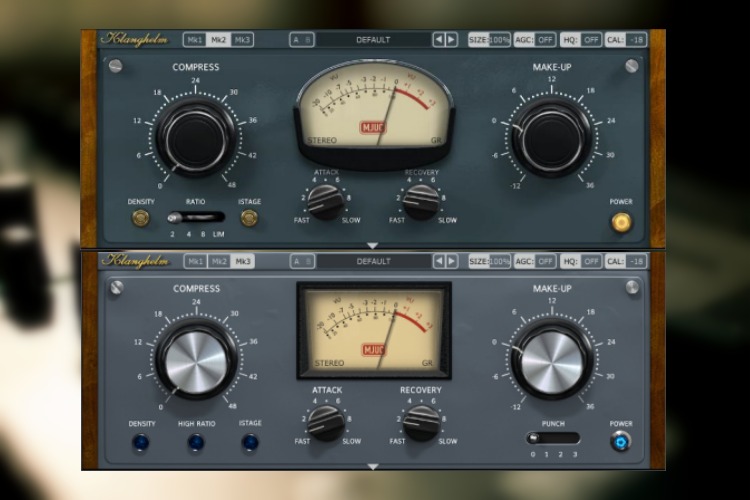
Task: Toggle AGC OFF in lower plugin
Action: [535, 261]
